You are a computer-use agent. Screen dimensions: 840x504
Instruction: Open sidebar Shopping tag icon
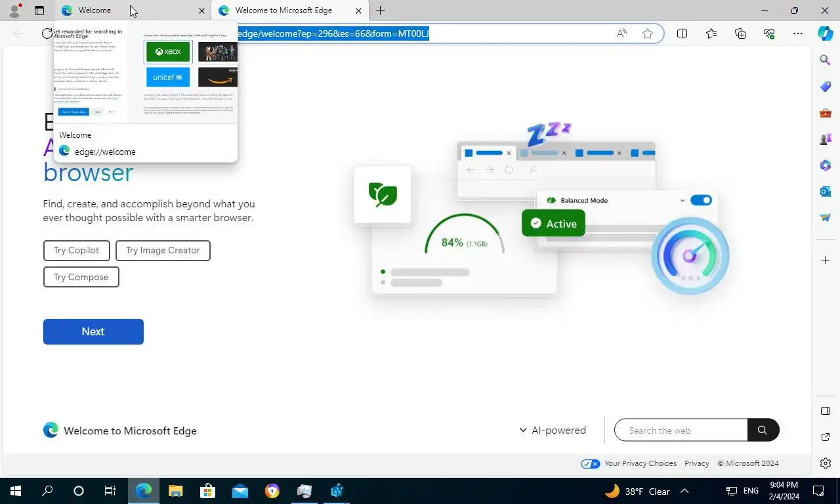[x=826, y=87]
